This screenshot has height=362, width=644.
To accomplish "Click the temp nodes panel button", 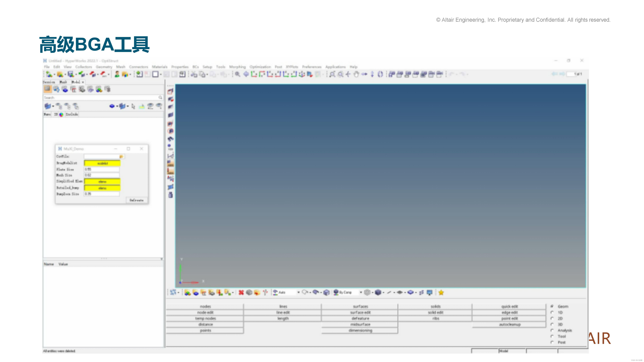I will tap(205, 319).
